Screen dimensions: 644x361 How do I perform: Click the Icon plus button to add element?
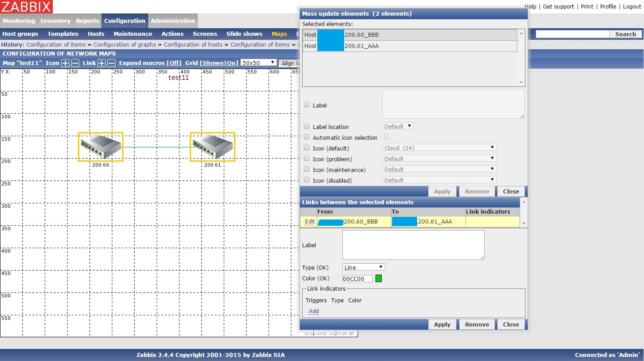(65, 63)
